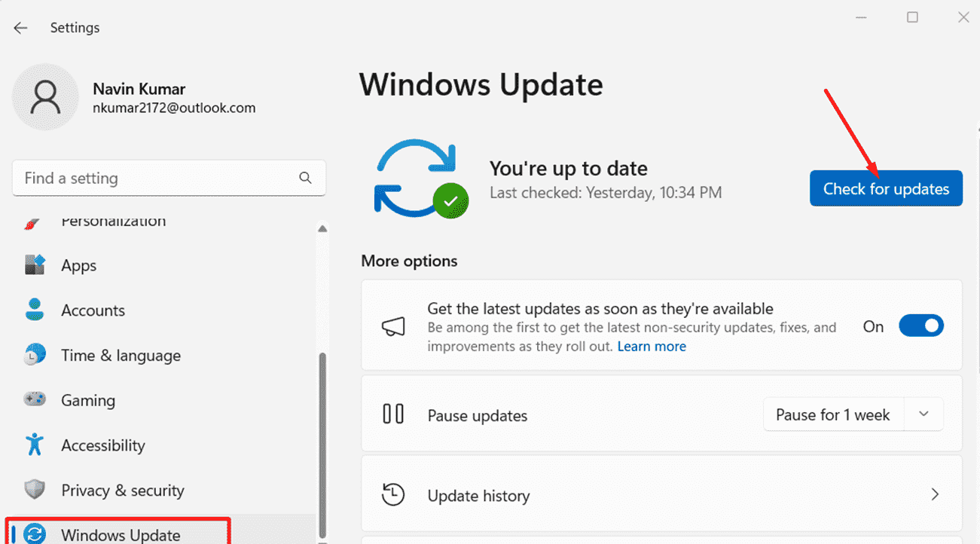980x544 pixels.
Task: Click the Privacy & security shield icon
Action: pyautogui.click(x=35, y=491)
